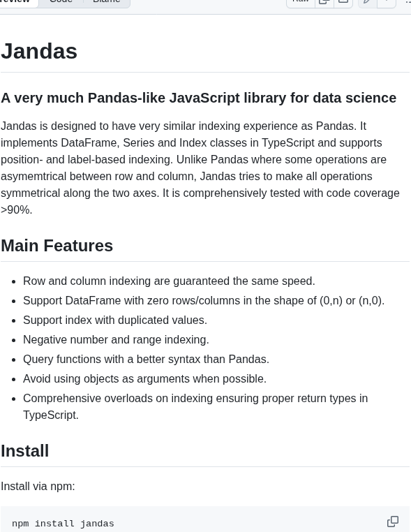The height and width of the screenshot is (532, 411).
Task: Open the more file actions menu
Action: (408, 1)
